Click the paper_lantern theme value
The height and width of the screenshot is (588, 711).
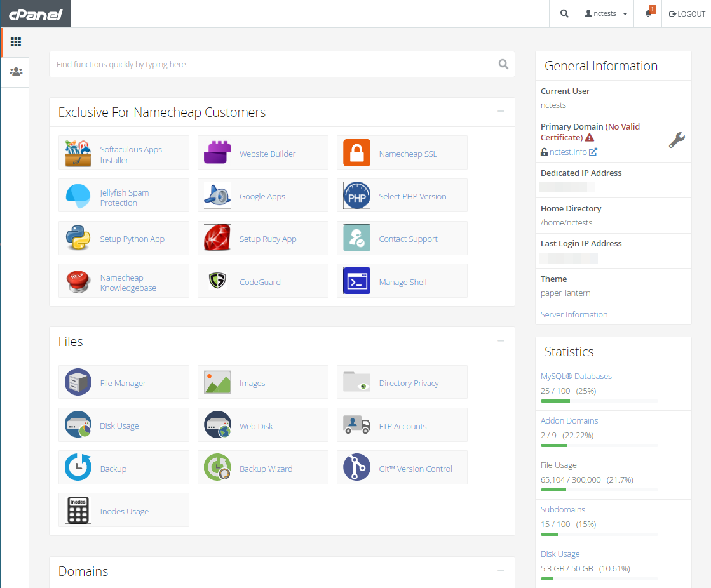(x=565, y=293)
